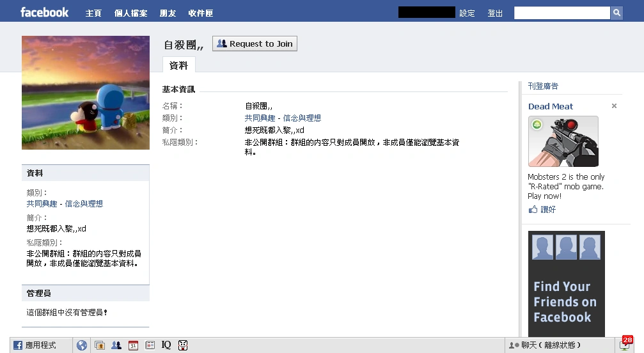Open the IQ app icon
Viewport: 644px width, 353px height.
[x=166, y=345]
